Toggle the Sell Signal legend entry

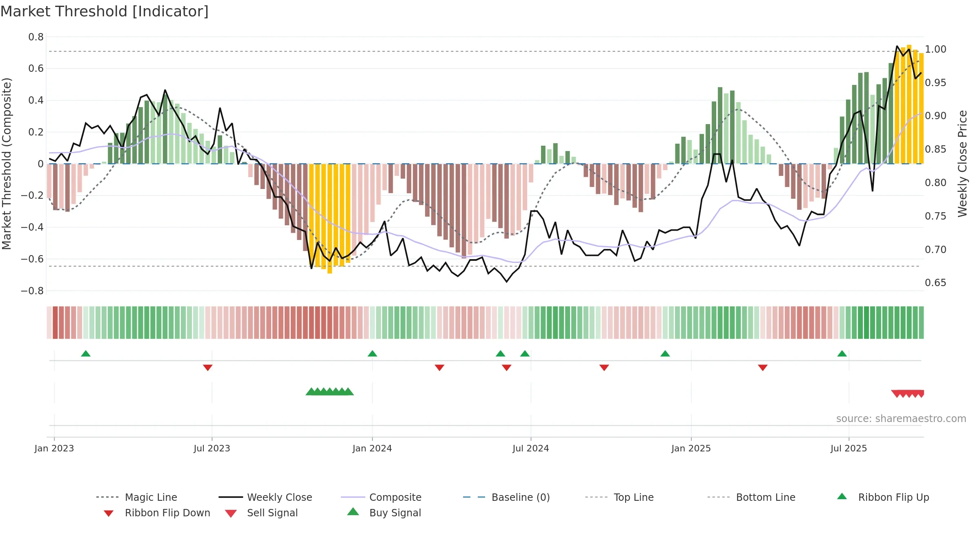(x=261, y=513)
